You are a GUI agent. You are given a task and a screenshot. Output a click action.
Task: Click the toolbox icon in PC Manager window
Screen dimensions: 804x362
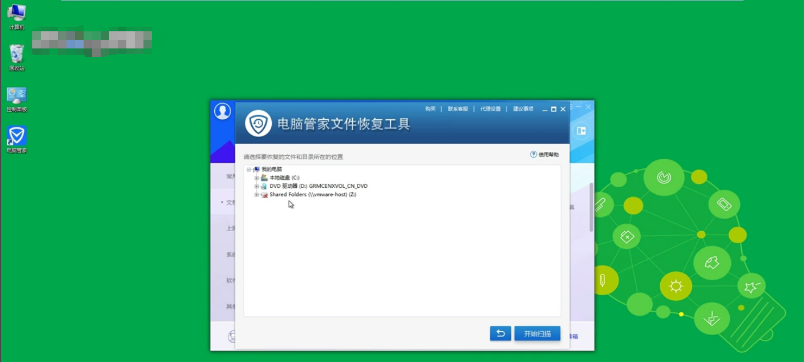[581, 131]
